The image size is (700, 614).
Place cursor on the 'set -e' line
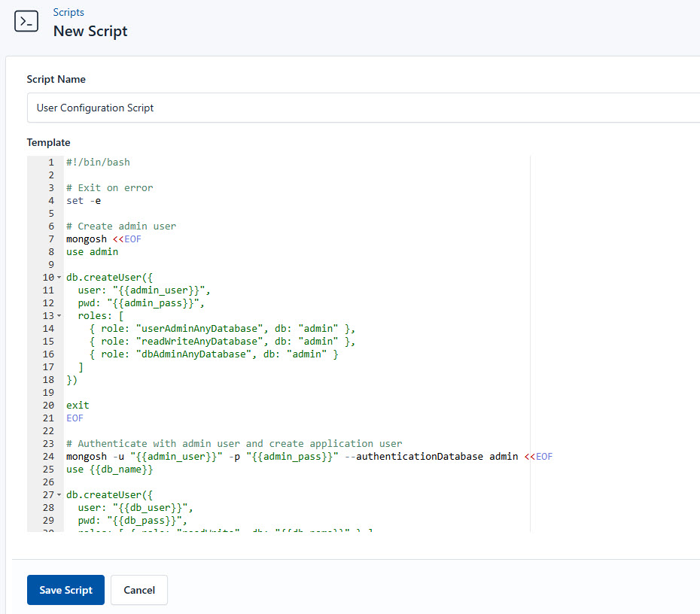(x=85, y=200)
